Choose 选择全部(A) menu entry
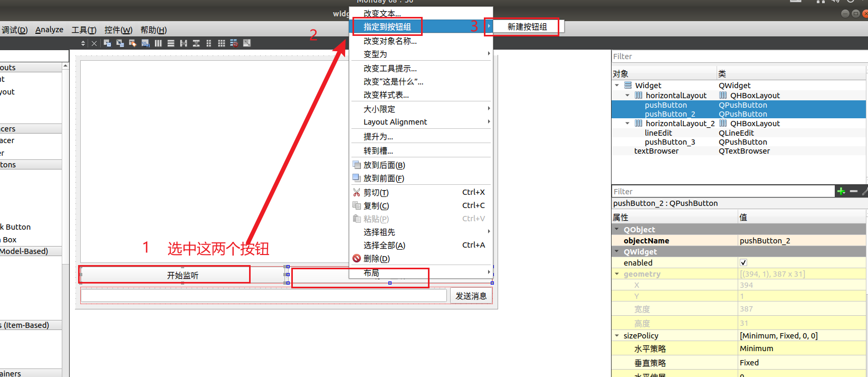Screen dimensions: 868x377 click(x=422, y=245)
